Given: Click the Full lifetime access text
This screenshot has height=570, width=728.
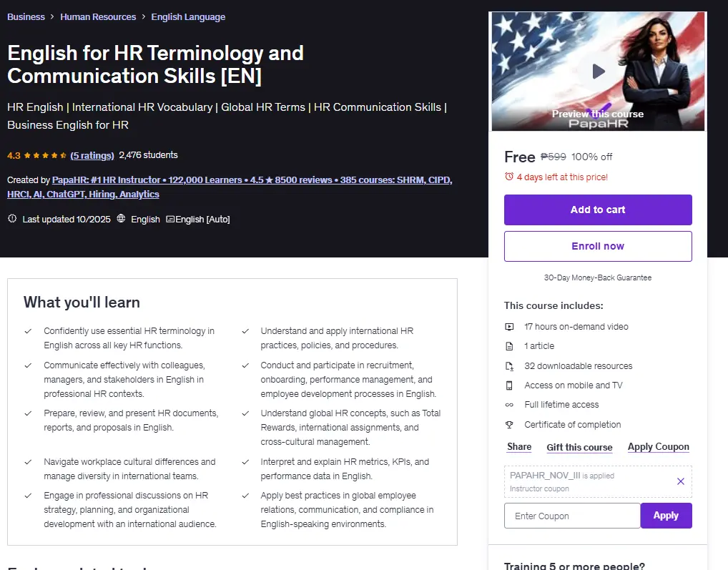Looking at the screenshot, I should [x=561, y=405].
